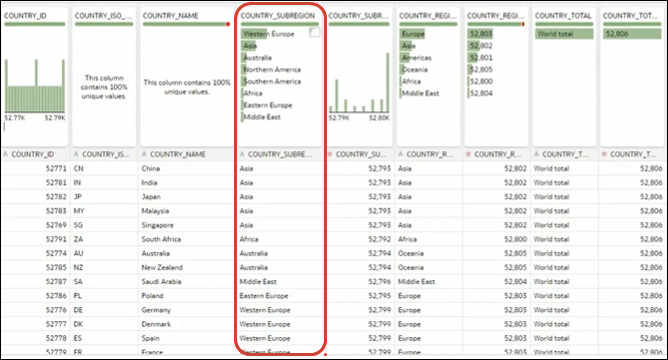Viewport: 668px width, 360px height.
Task: Select 52,800 in the region ID tile
Action: tap(481, 81)
